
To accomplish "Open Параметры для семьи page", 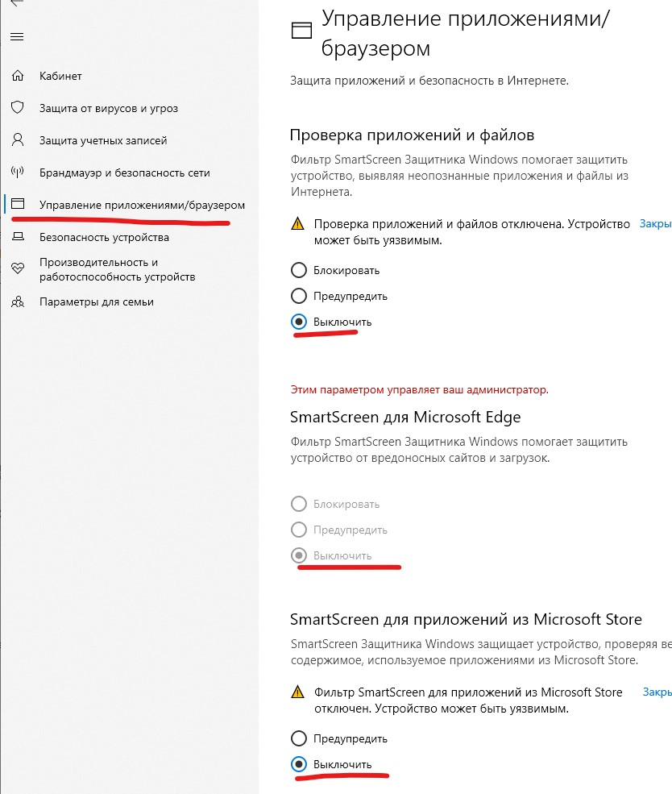I will [x=96, y=301].
